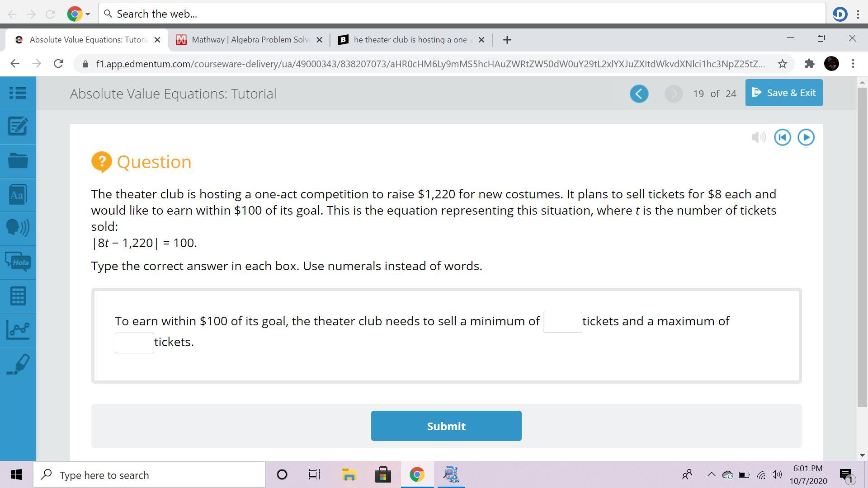Expand the Windows system tray hidden icons
The height and width of the screenshot is (488, 868).
pos(711,474)
